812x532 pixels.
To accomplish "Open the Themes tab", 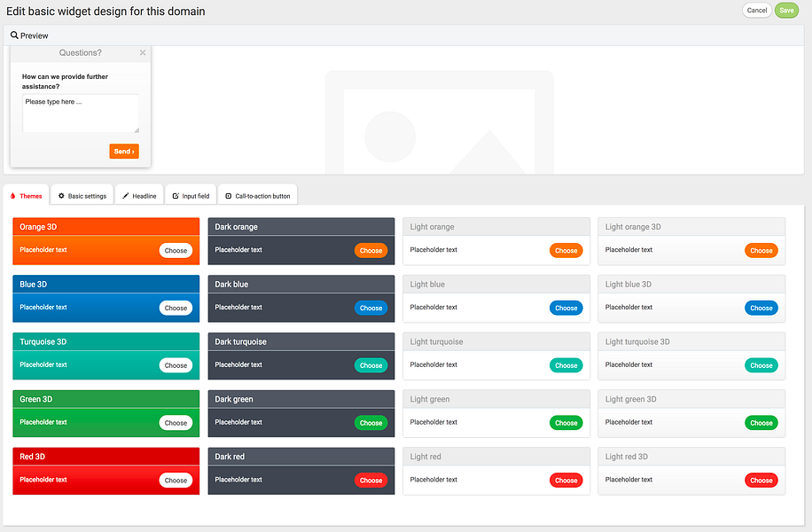I will pos(27,195).
